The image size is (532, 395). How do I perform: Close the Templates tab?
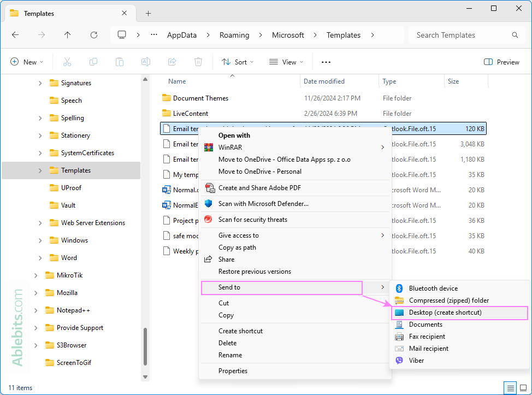[x=124, y=13]
